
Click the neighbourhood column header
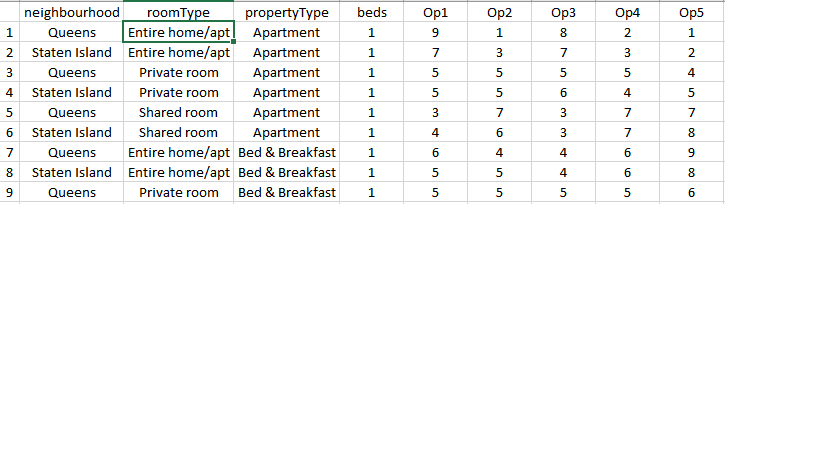click(72, 13)
